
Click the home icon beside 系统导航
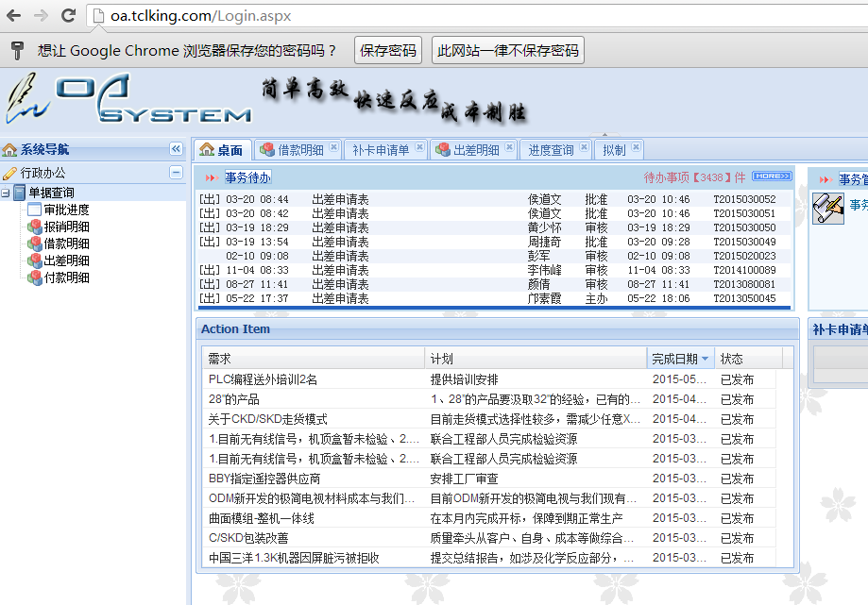click(9, 149)
